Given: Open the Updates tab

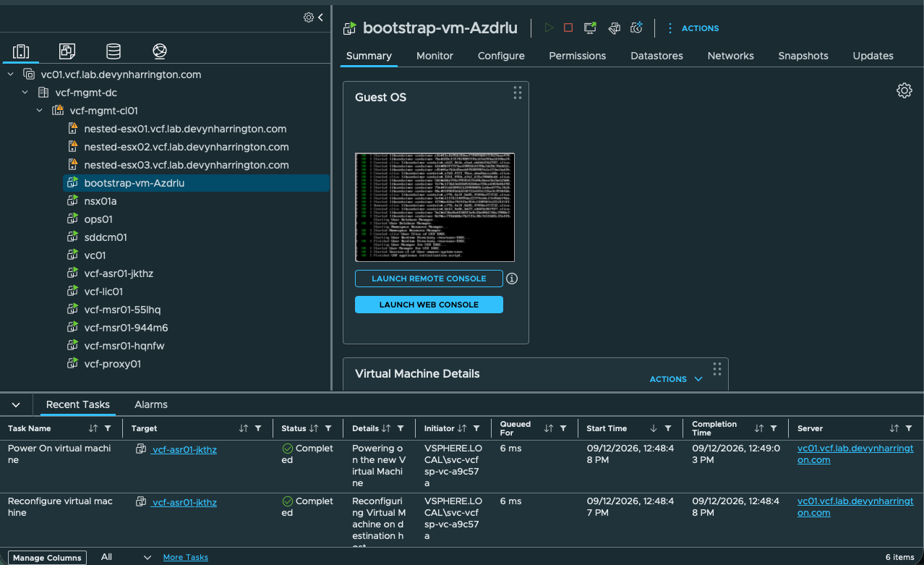Looking at the screenshot, I should [873, 56].
